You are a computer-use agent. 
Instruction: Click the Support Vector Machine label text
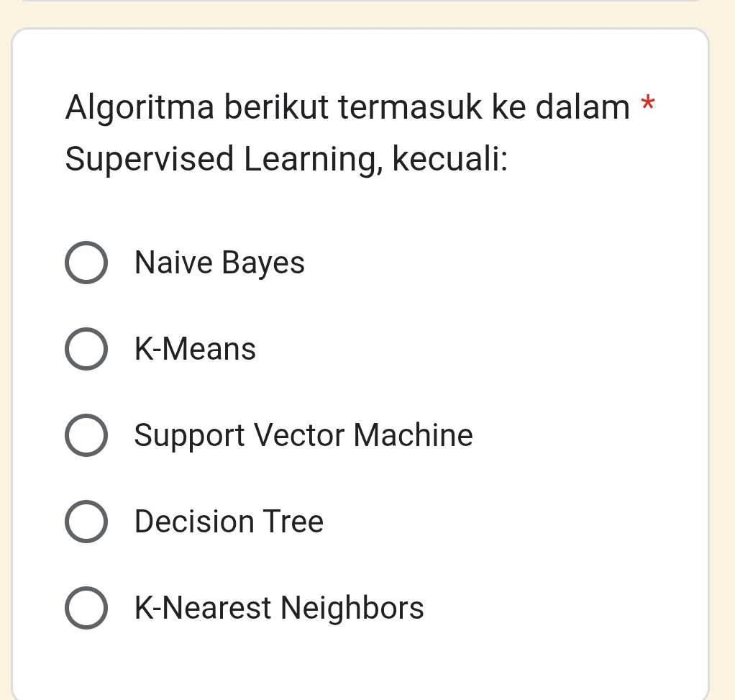(303, 435)
